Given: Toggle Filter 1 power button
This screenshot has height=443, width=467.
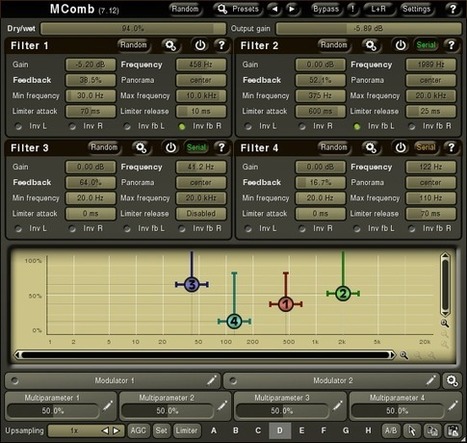Looking at the screenshot, I should point(200,45).
